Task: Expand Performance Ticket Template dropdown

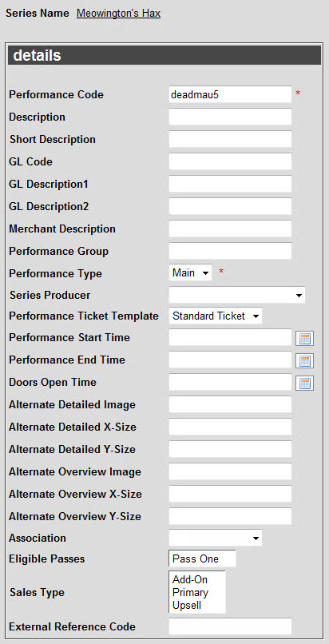Action: click(x=215, y=316)
